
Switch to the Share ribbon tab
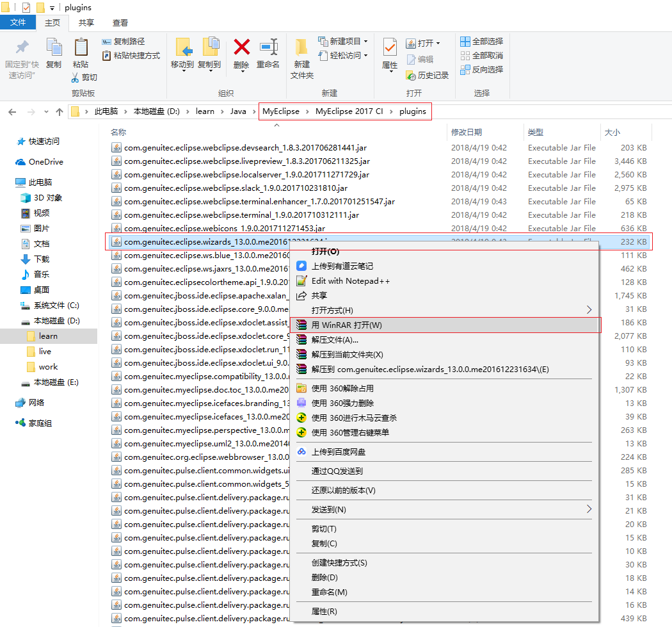[86, 22]
